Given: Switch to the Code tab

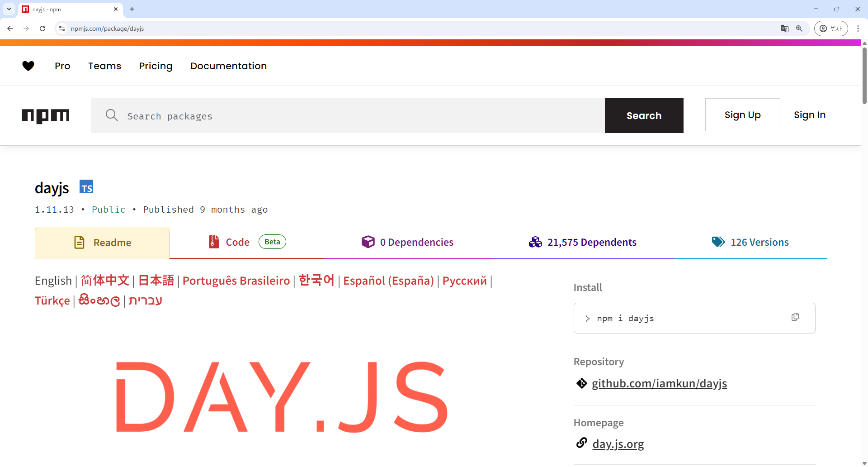Looking at the screenshot, I should [237, 243].
